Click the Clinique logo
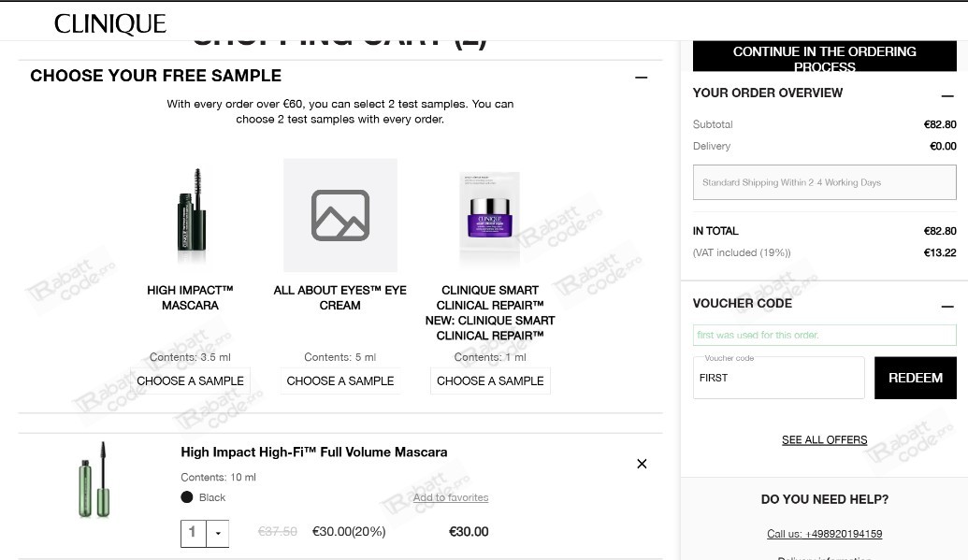Screen dimensions: 968x560 [x=109, y=24]
